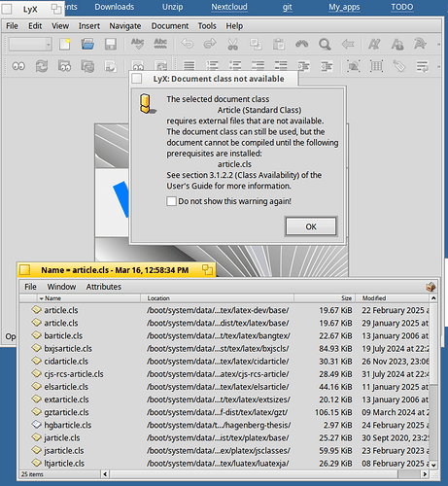Click the Undo arrow icon
448x486 pixels.
click(x=188, y=44)
